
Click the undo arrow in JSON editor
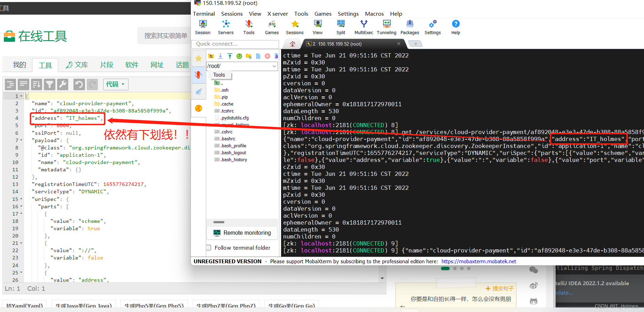tap(79, 84)
